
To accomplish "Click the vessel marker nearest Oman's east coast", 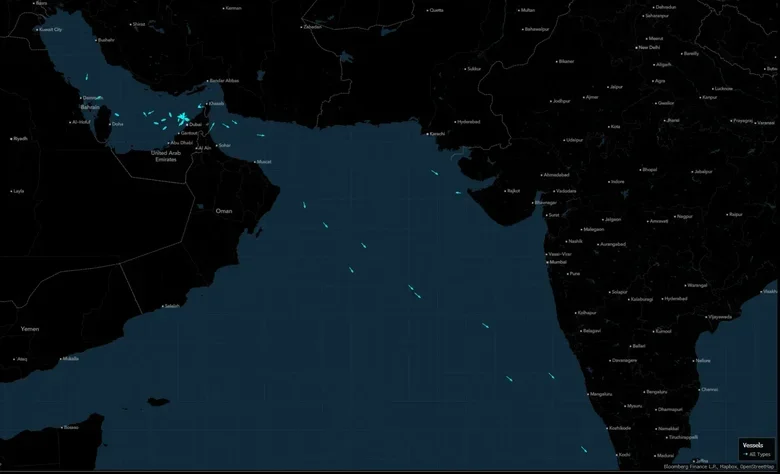I will point(304,204).
